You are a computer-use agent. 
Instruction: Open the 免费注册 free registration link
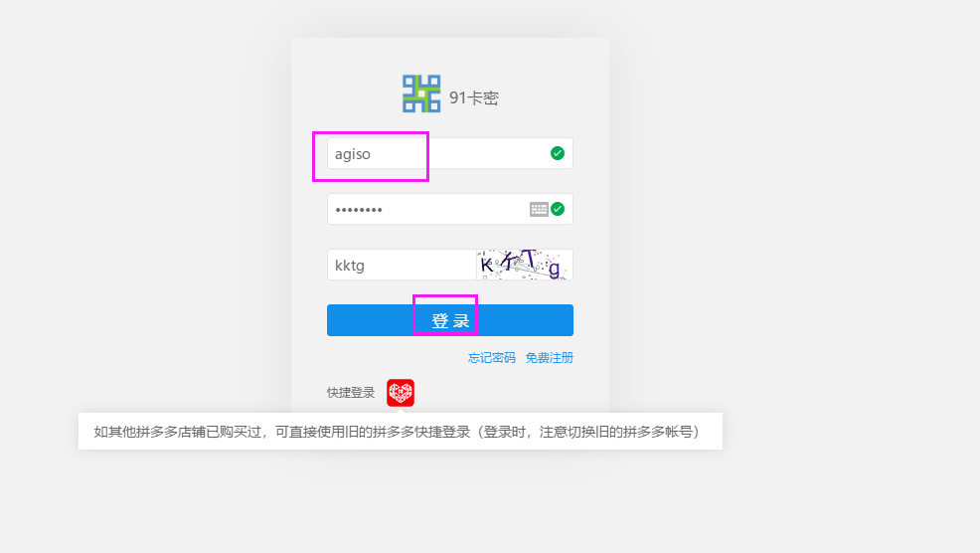pyautogui.click(x=550, y=358)
